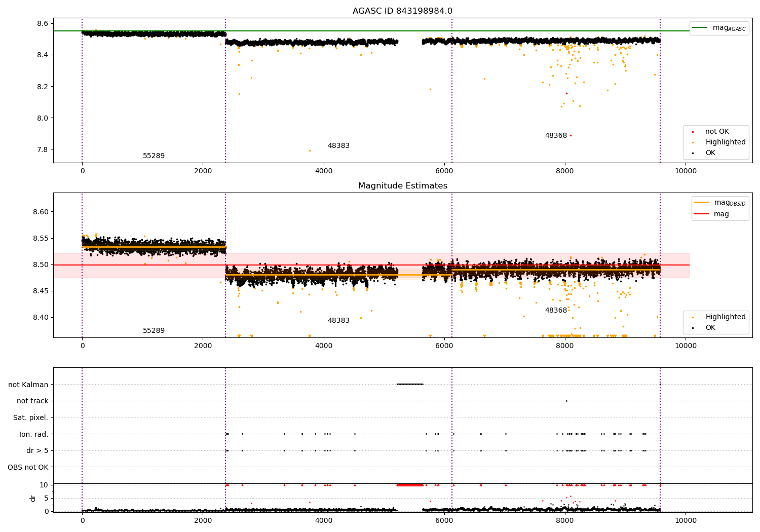Click the 'not track' axis label
This screenshot has width=760, height=532.
click(x=32, y=401)
